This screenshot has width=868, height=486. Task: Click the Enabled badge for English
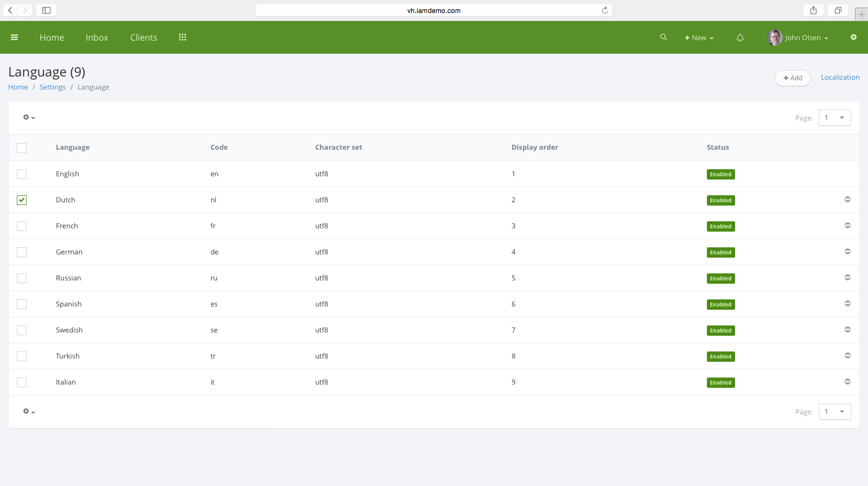point(721,174)
